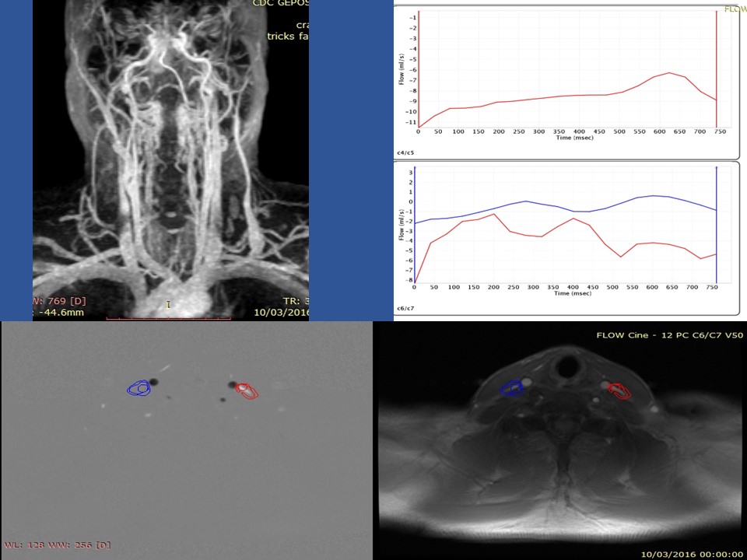
Task: Click the red start marker line in the c4/c5 chart
Action: [419, 69]
